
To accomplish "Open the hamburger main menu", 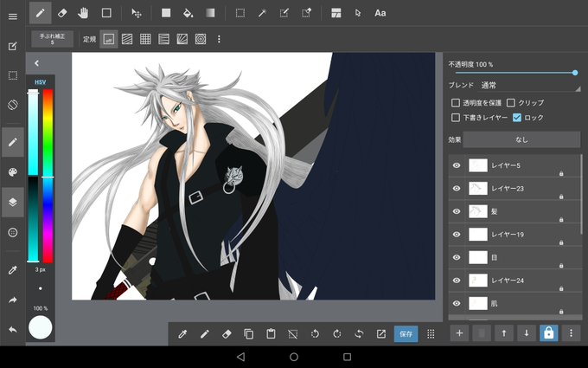I will pyautogui.click(x=13, y=16).
